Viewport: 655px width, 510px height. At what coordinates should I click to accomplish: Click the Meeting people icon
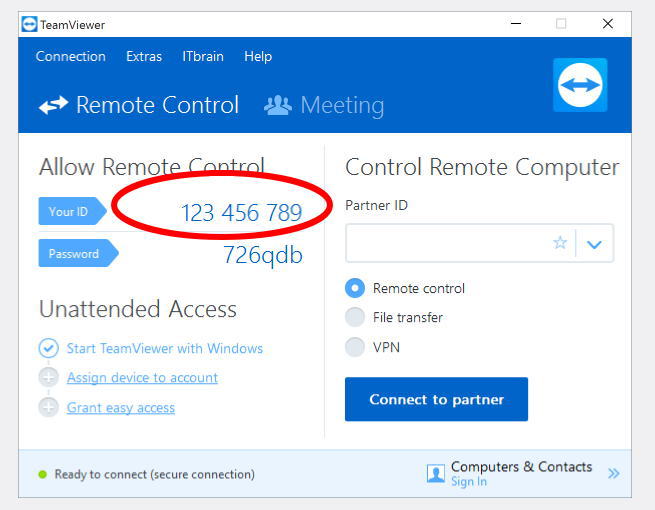pyautogui.click(x=278, y=105)
